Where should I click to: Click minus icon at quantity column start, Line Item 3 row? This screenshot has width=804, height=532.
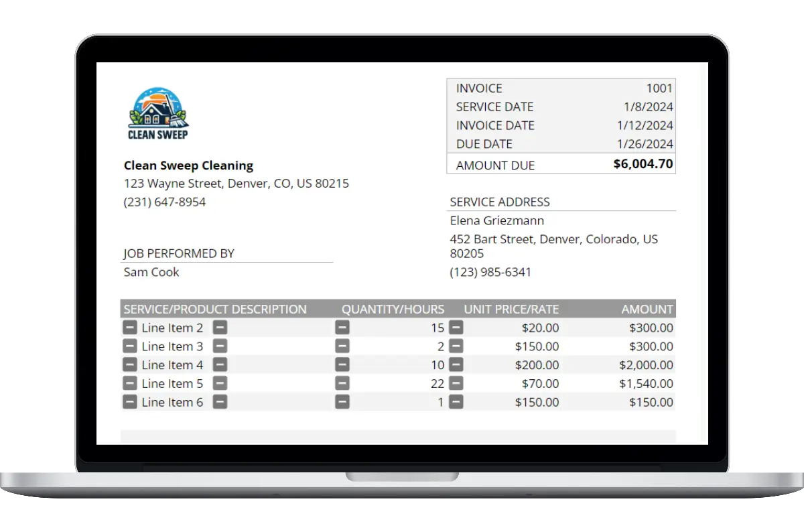342,346
